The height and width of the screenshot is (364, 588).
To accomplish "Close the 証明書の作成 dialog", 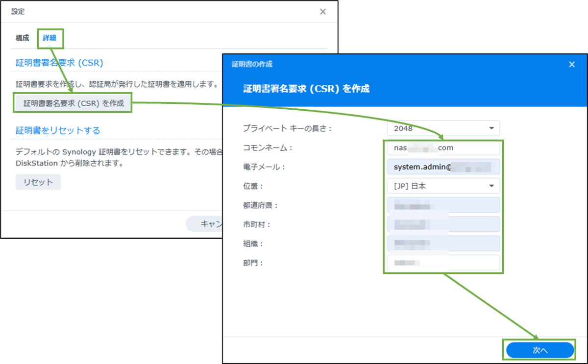I will click(x=571, y=65).
